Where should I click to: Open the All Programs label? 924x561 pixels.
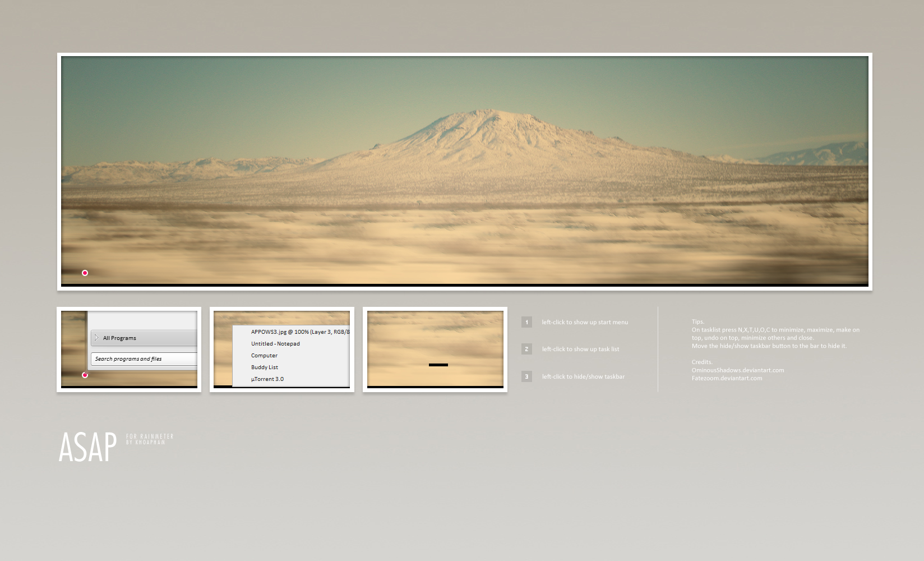coord(119,338)
